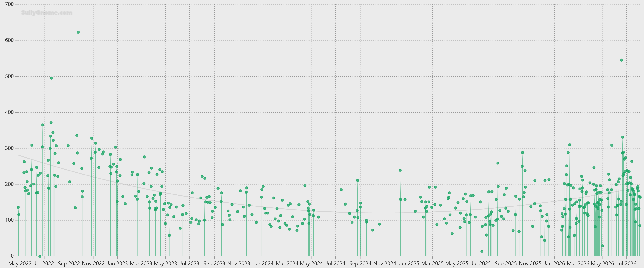Click the "Jul 2022" x-axis label
Viewport: 644px width, 268px height.
(x=44, y=264)
